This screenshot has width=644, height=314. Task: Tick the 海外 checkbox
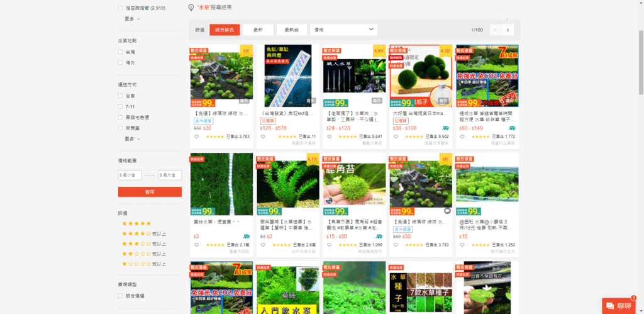point(120,63)
